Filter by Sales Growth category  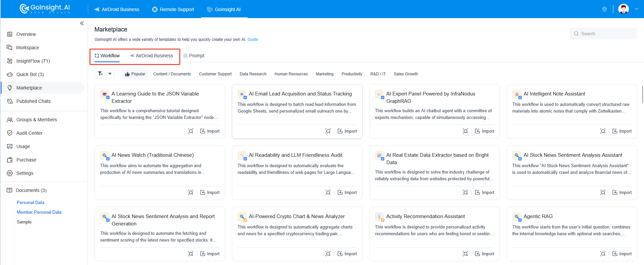point(406,74)
